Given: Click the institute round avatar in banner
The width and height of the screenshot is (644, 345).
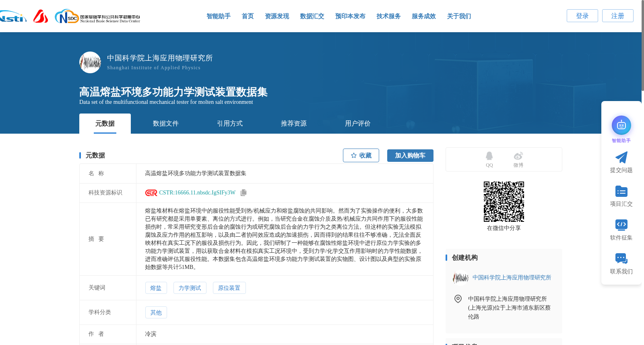Looking at the screenshot, I should [90, 62].
